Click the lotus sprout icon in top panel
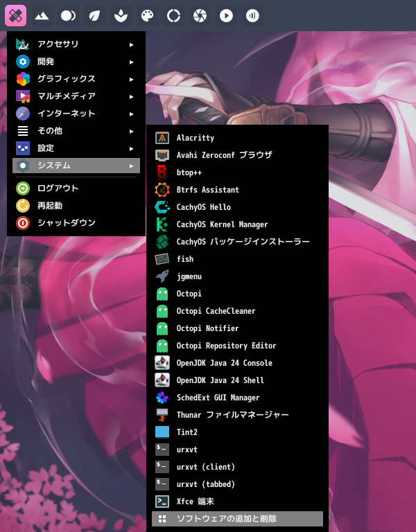This screenshot has height=532, width=416. coord(121,16)
